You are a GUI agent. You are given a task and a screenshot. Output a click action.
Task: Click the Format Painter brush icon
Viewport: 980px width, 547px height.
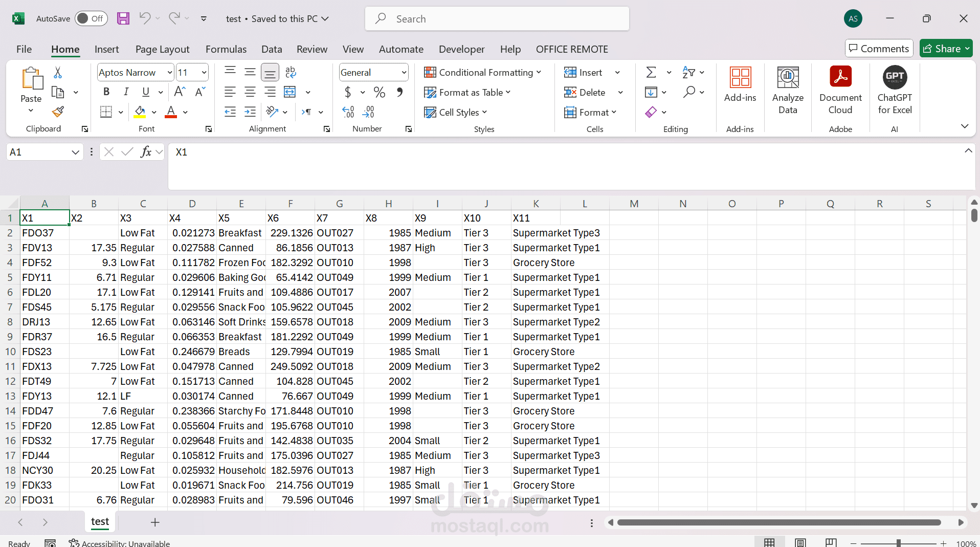tap(58, 112)
